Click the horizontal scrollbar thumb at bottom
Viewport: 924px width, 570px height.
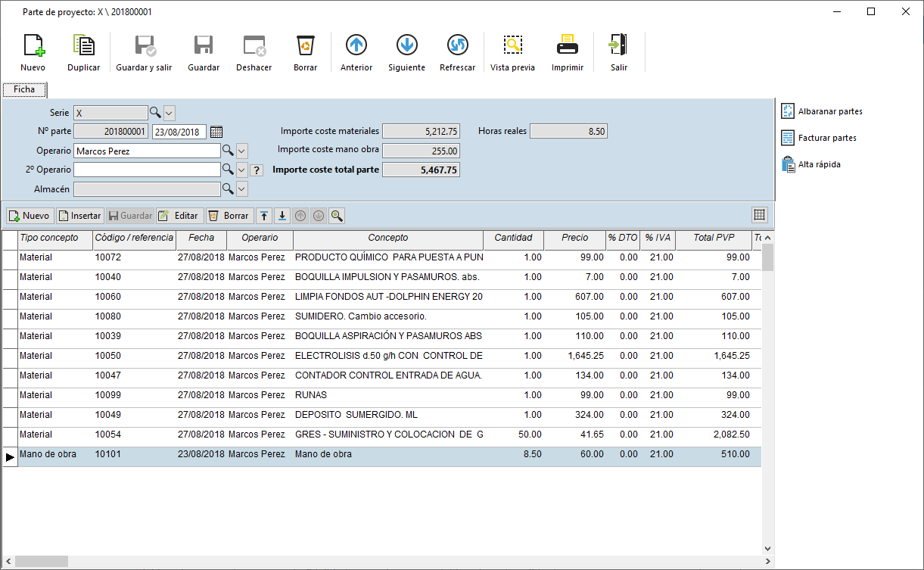click(x=42, y=561)
